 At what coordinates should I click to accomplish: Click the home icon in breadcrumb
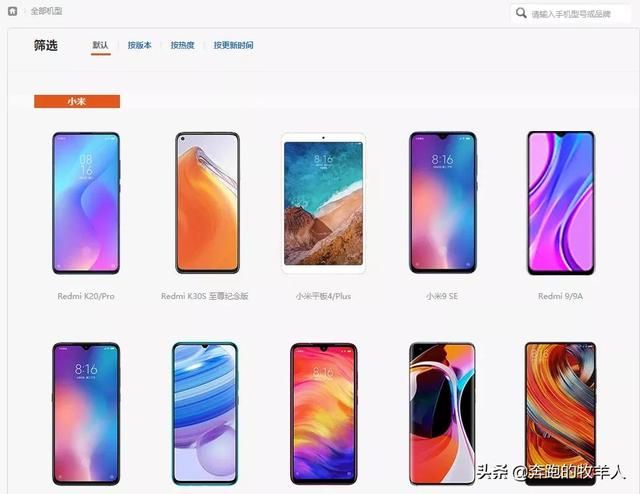[13, 11]
